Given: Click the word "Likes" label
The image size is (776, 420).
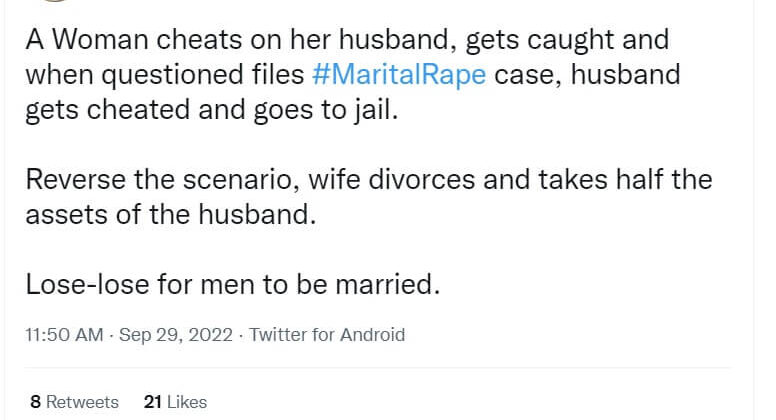Looking at the screenshot, I should [187, 402].
